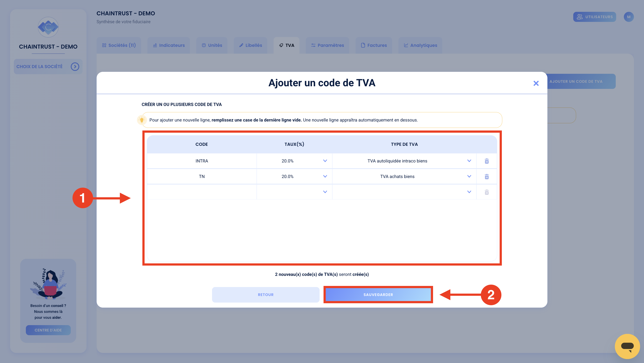Expand type de TVA on the empty row
Image resolution: width=644 pixels, height=363 pixels.
[469, 192]
